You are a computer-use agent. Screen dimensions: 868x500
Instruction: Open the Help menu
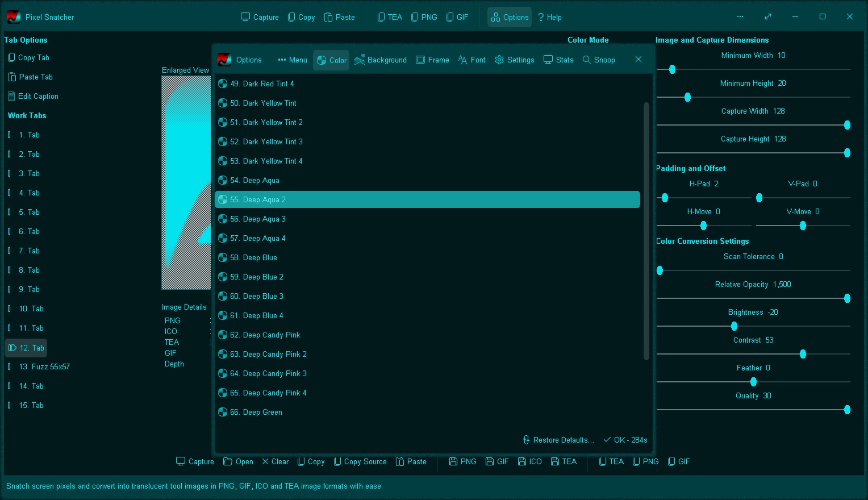549,16
